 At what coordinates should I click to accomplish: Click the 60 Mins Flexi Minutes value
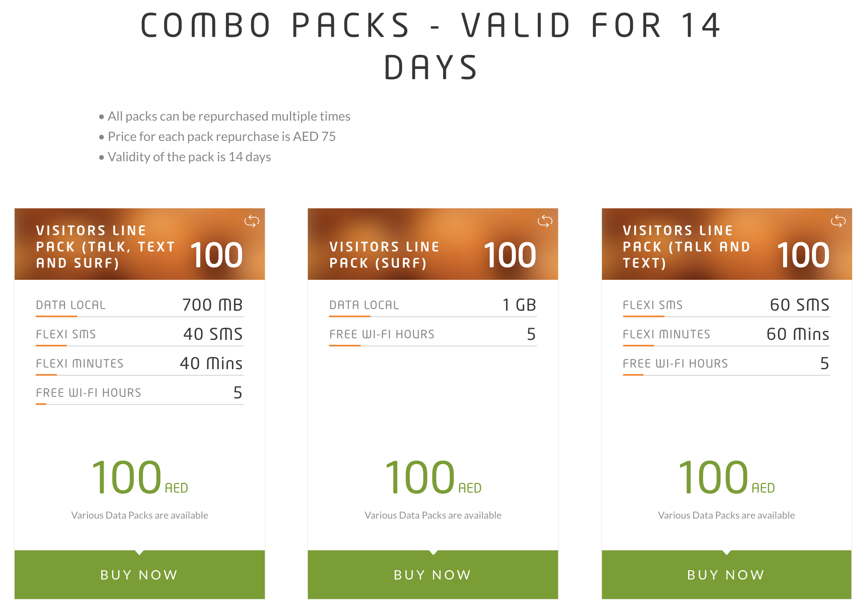(x=798, y=334)
